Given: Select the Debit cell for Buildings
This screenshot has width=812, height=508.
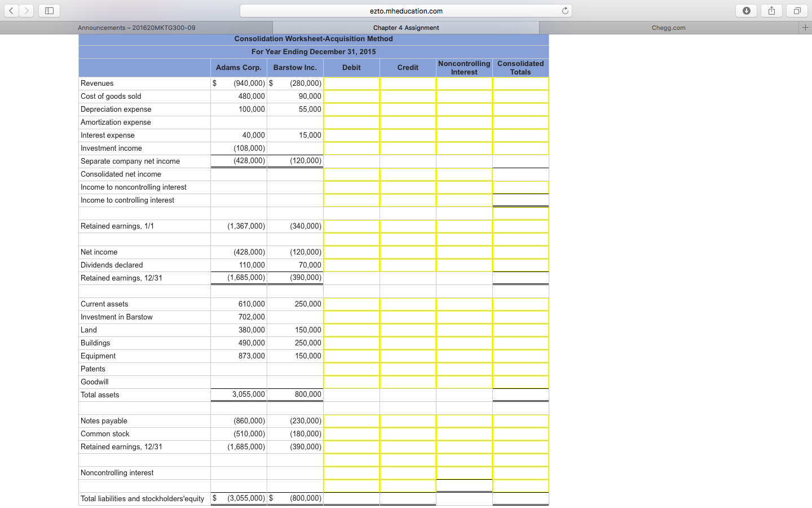Looking at the screenshot, I should click(351, 343).
